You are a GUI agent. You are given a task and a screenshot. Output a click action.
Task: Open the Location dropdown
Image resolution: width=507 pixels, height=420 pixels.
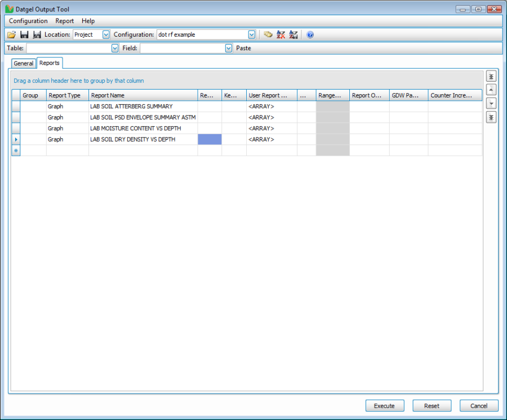point(106,35)
